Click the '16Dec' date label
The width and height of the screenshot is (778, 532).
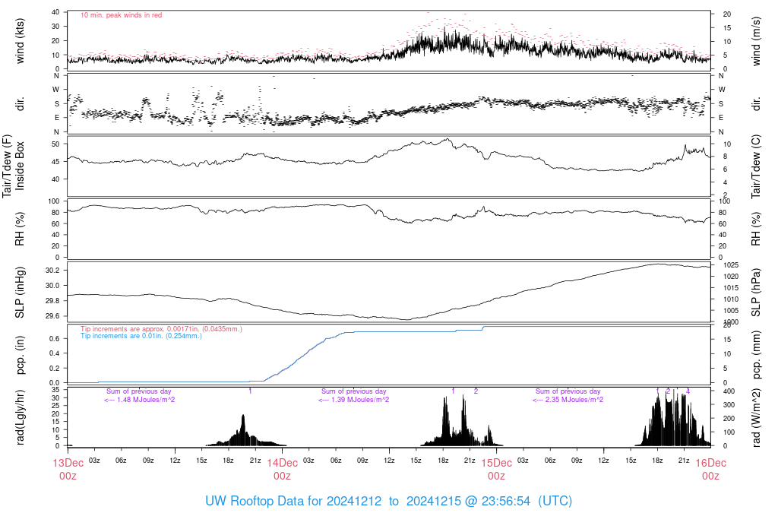click(710, 463)
